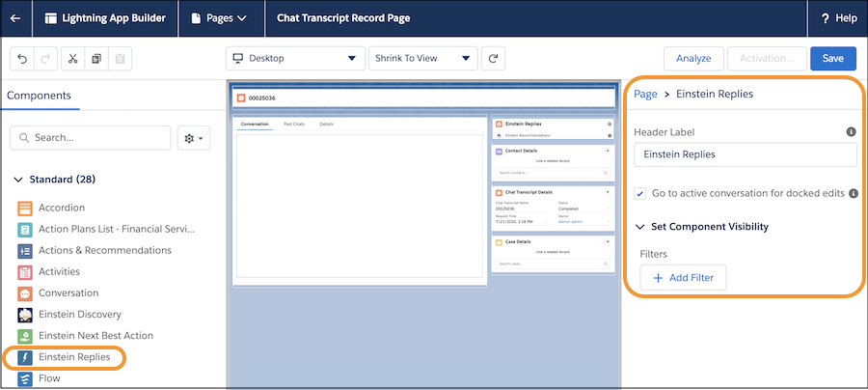Click the Activation button

(x=766, y=58)
